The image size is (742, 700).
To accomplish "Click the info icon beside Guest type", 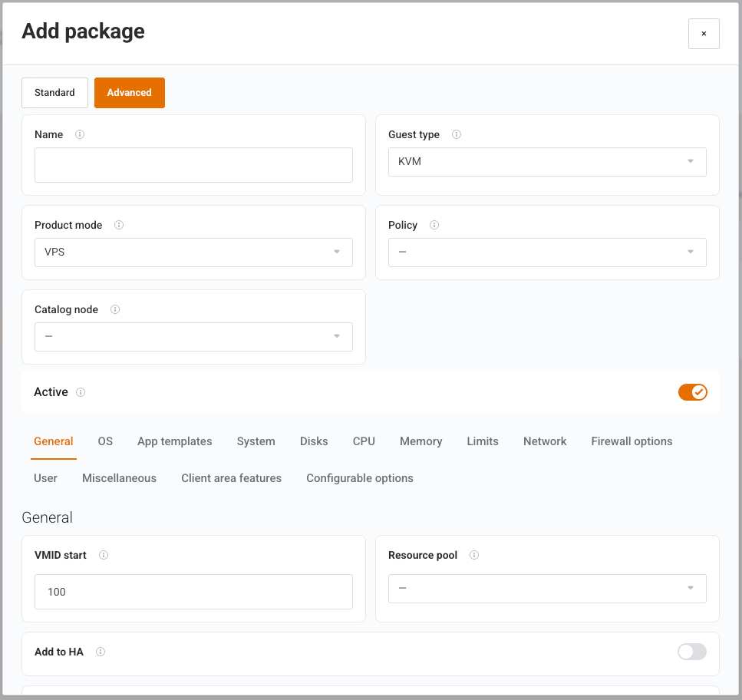I will click(x=457, y=134).
